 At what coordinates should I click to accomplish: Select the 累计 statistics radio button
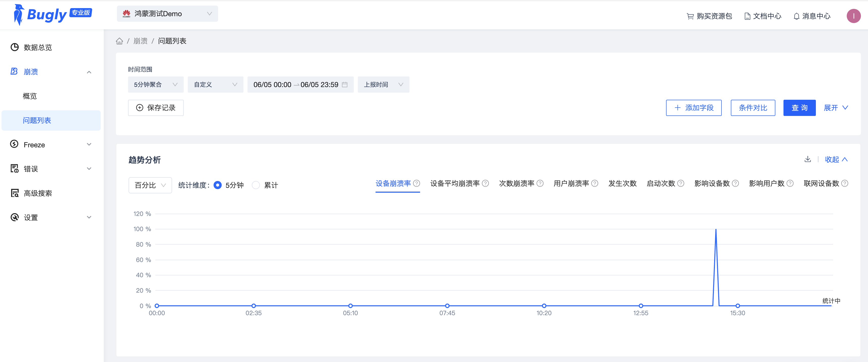(x=256, y=185)
